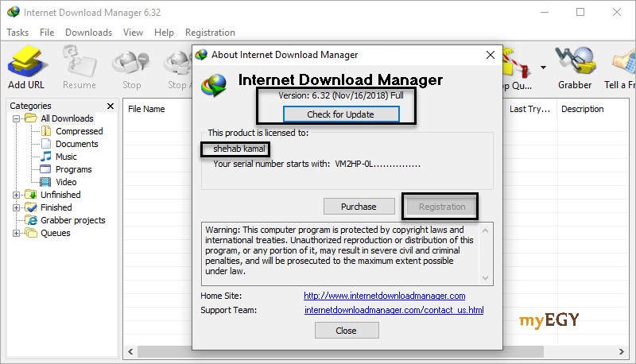Sort by the Description column header
The image size is (636, 364).
tap(583, 109)
